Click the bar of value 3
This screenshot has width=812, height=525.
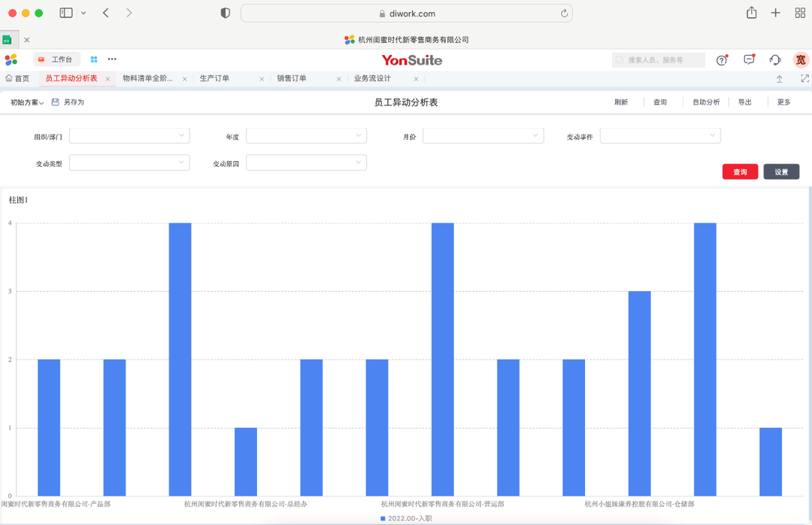point(640,393)
